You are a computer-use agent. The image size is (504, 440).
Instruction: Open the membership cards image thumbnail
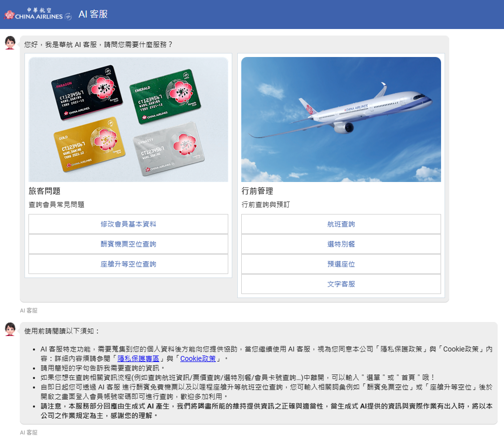pos(128,119)
